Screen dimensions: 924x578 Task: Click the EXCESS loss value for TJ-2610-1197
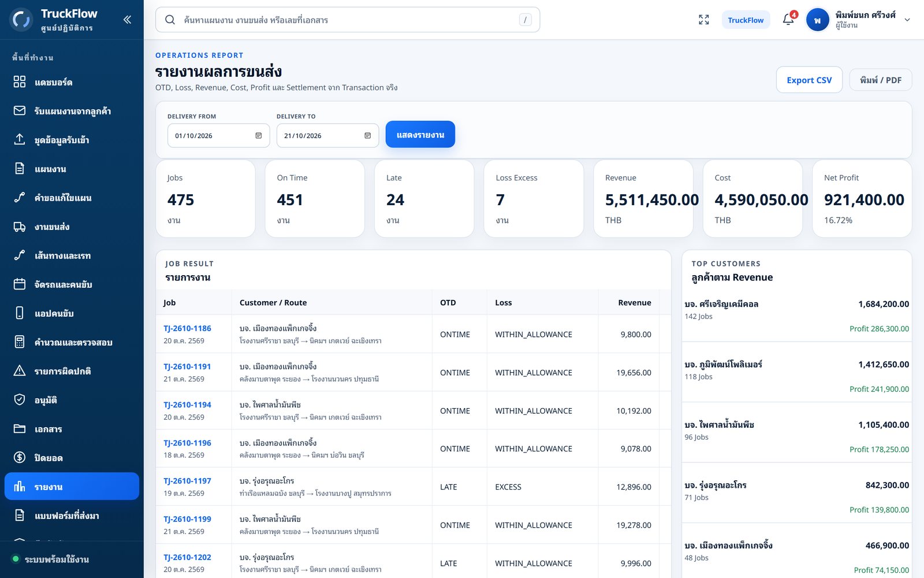pyautogui.click(x=508, y=487)
